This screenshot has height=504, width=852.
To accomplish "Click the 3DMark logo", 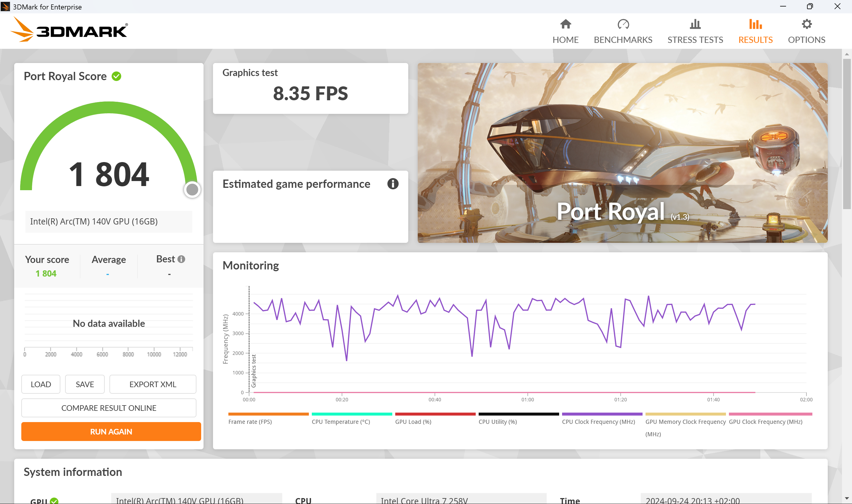I will point(70,30).
